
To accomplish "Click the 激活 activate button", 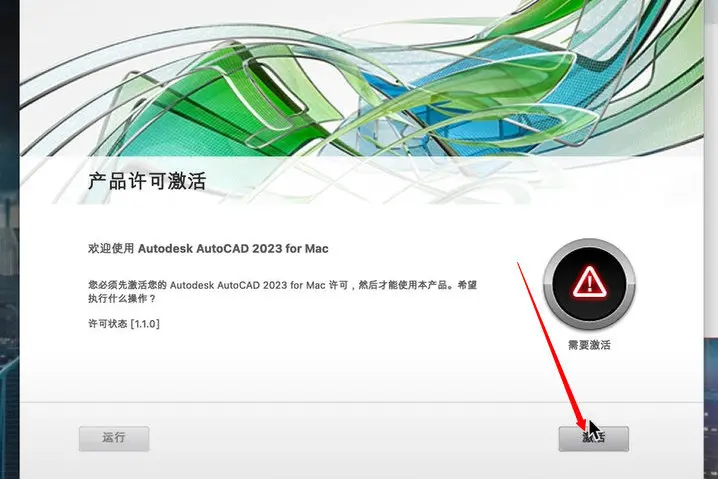I will pos(593,439).
